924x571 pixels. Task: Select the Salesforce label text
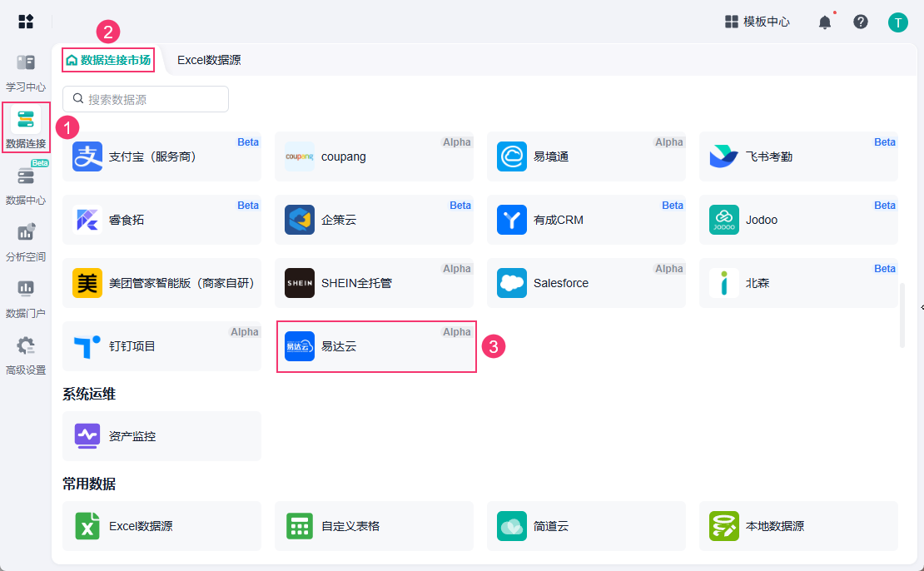click(561, 283)
